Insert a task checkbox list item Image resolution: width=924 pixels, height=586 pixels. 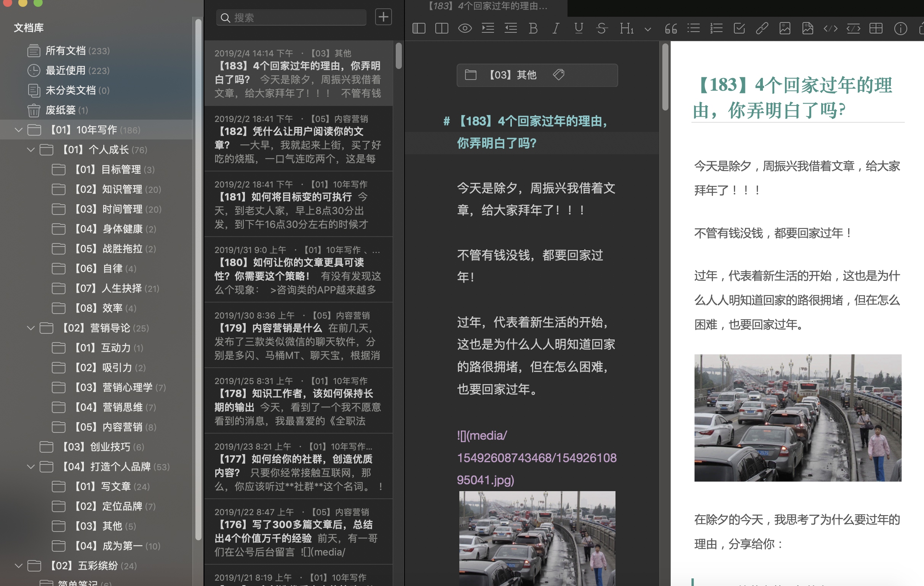(x=739, y=29)
